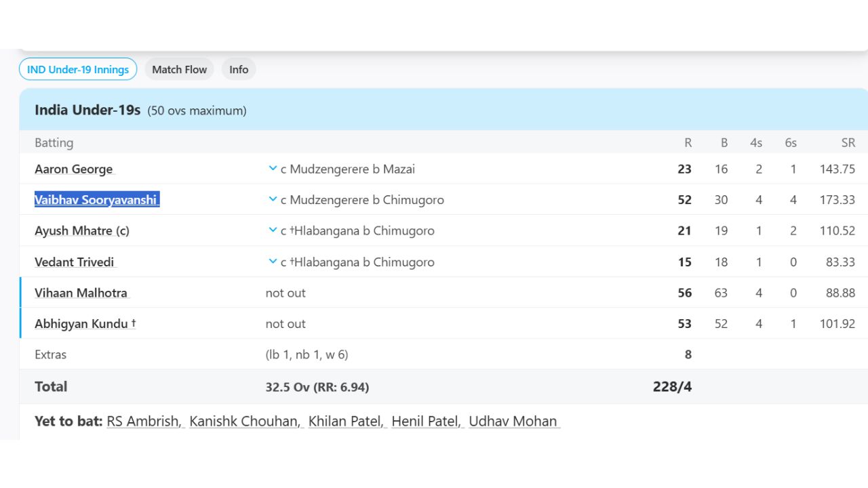The height and width of the screenshot is (488, 868).
Task: Visit Vihaan Malhotra player profile
Action: (81, 293)
